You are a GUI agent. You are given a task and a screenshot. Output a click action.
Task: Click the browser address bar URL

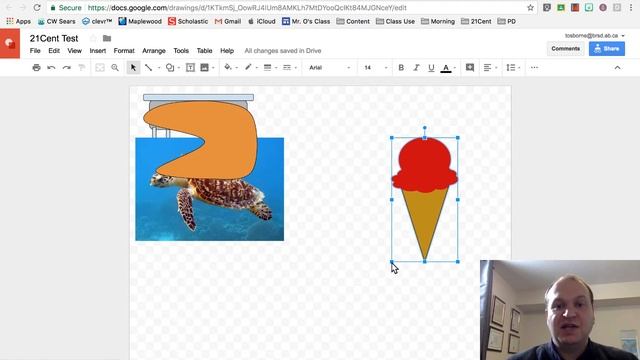pyautogui.click(x=247, y=8)
